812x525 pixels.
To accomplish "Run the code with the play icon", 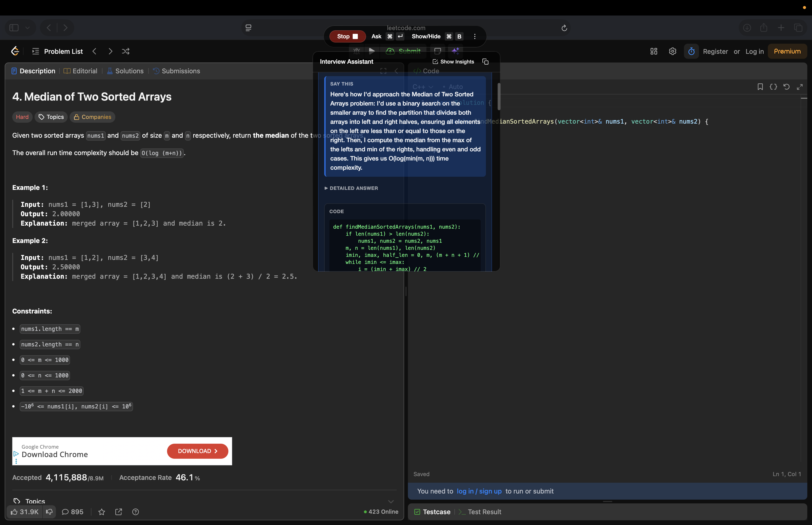I will (372, 51).
